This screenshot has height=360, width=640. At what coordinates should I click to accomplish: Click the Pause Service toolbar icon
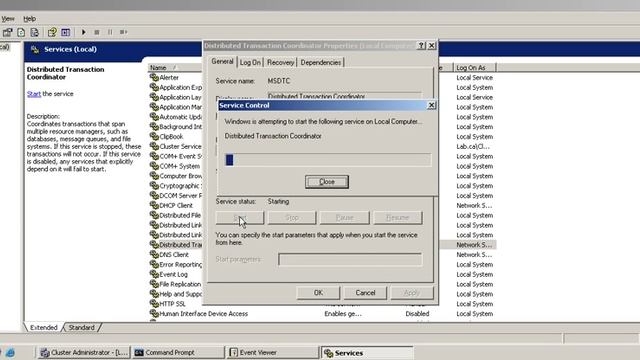coord(110,32)
